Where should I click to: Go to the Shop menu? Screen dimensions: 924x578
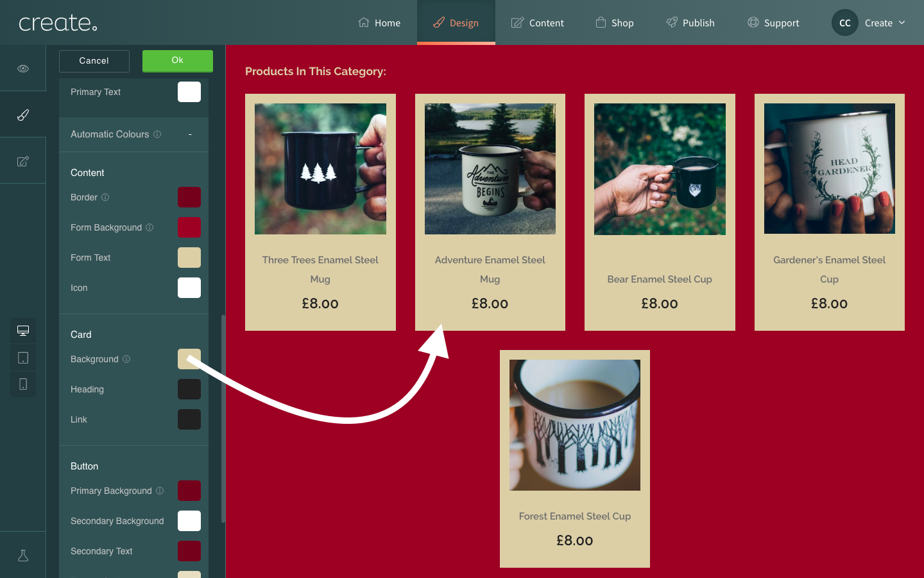(615, 22)
